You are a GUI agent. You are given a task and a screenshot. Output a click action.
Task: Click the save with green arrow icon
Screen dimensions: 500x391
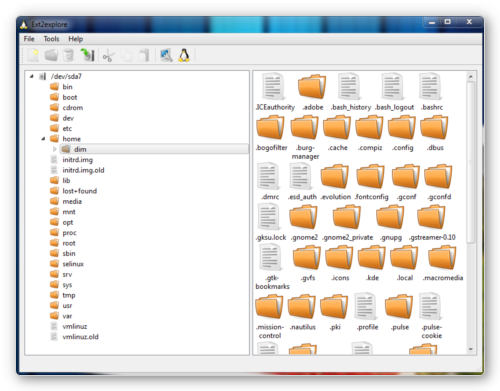tap(88, 55)
